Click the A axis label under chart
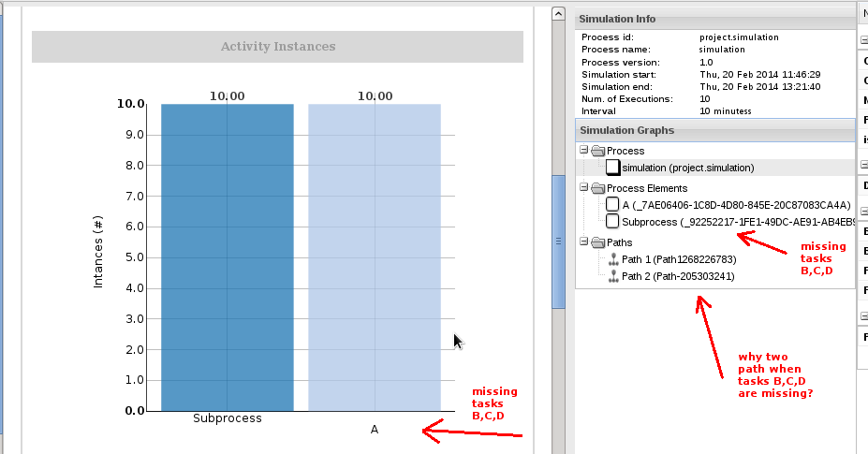 pyautogui.click(x=375, y=430)
